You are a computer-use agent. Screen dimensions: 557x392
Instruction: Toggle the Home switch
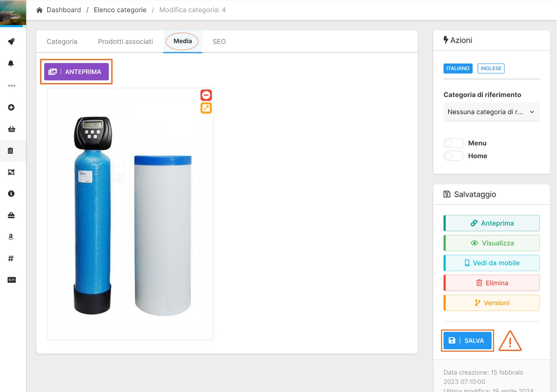coord(454,156)
